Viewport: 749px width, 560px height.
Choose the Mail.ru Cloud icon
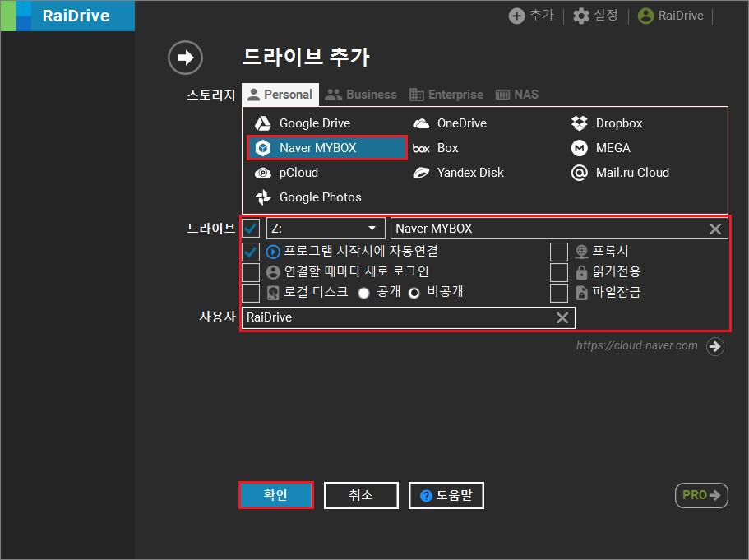[x=580, y=173]
